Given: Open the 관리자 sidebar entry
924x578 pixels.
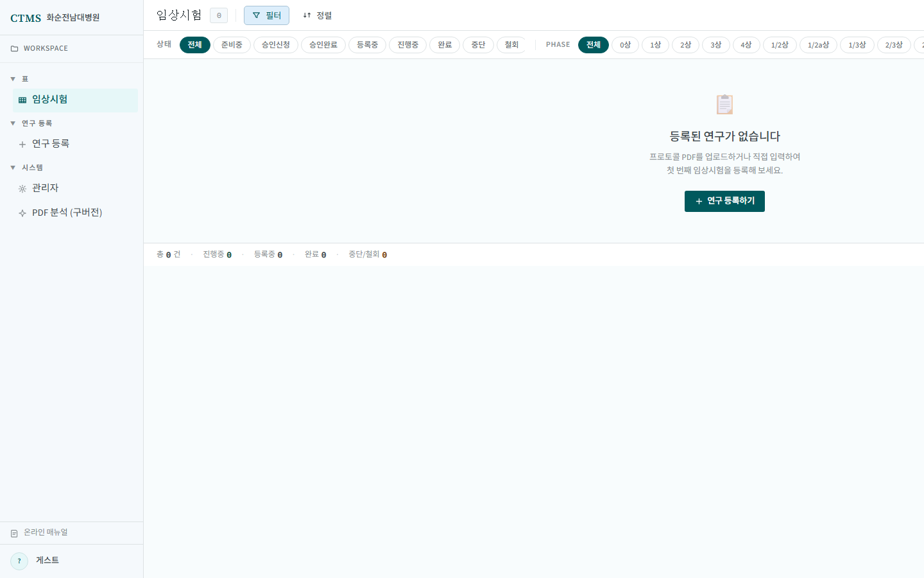Looking at the screenshot, I should pos(75,188).
